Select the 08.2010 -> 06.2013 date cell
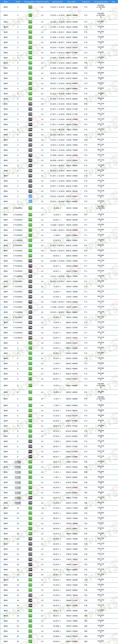The width and height of the screenshot is (118, 644). [57, 73]
